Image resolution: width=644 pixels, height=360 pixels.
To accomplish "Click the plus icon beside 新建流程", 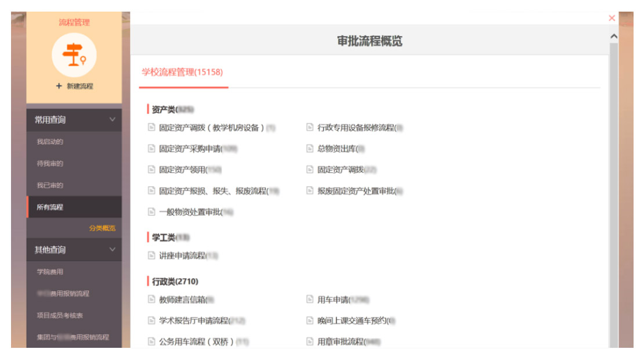I will coord(59,86).
